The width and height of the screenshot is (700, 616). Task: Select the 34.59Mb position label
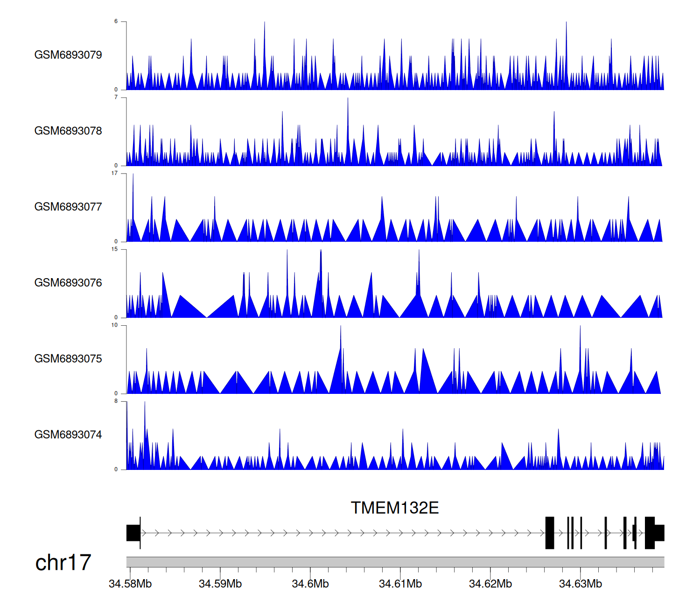click(220, 584)
